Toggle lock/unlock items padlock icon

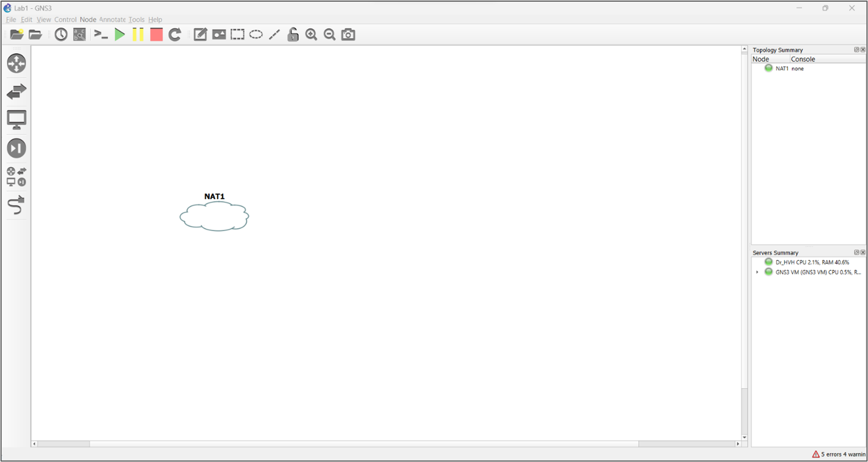[x=293, y=34]
